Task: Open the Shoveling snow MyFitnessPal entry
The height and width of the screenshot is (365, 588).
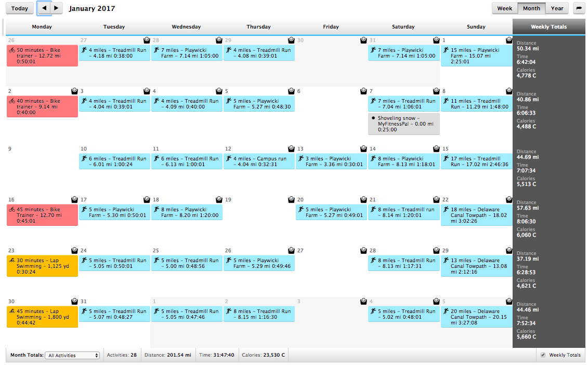Action: coord(403,124)
